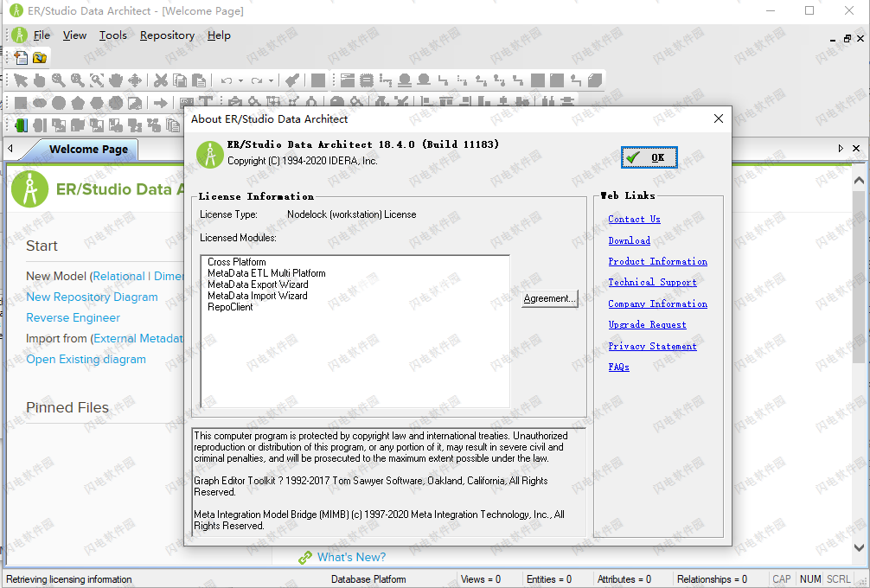Open the View menu
Viewport: 870px width, 588px height.
[74, 35]
